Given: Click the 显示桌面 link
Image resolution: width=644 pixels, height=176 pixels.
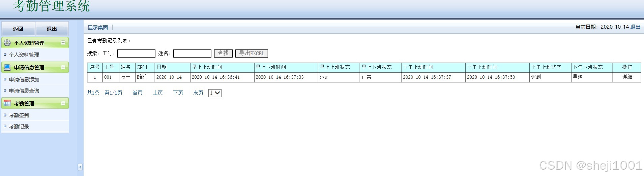Looking at the screenshot, I should click(x=98, y=27).
